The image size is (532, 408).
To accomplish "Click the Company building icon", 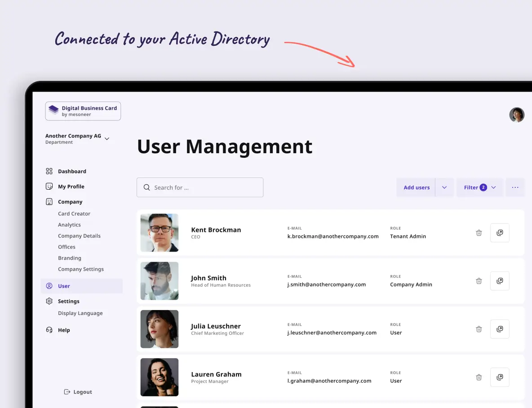I will click(49, 202).
